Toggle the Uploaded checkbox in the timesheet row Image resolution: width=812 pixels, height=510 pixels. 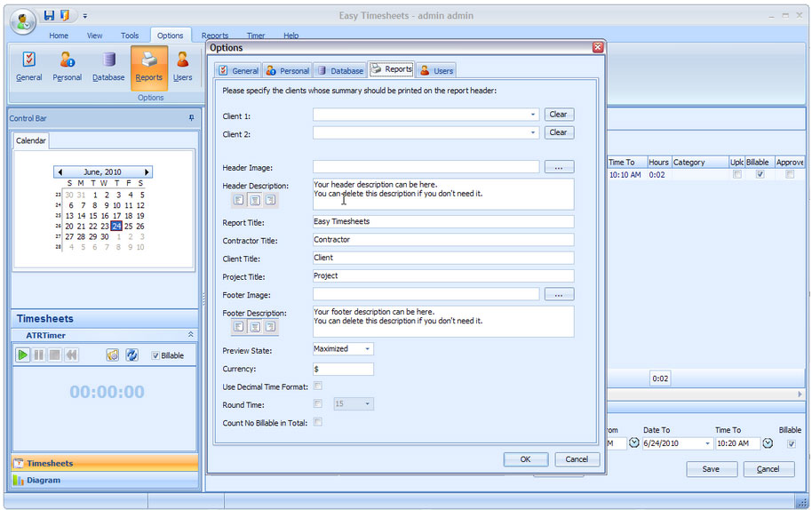(x=736, y=174)
